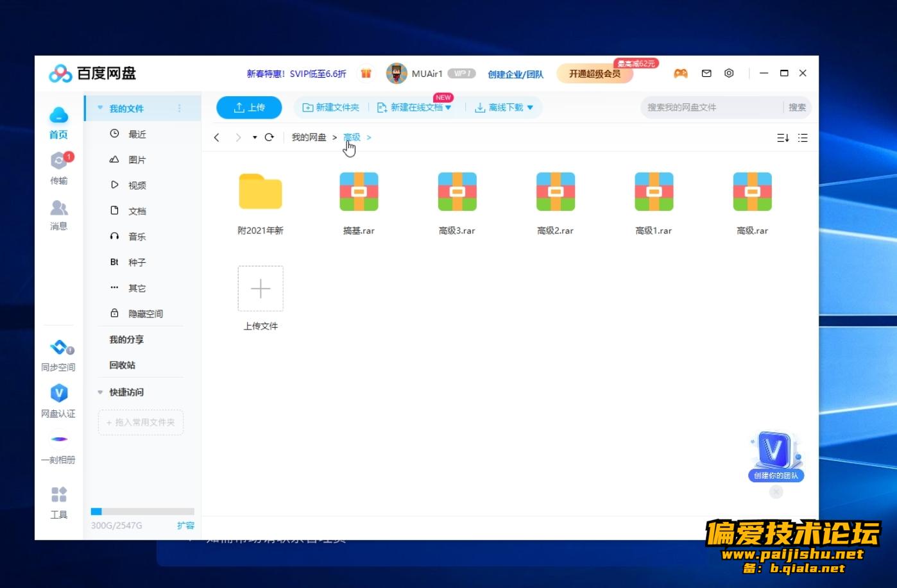This screenshot has width=897, height=588.
Task: Open the navigation history dropdown arrow
Action: point(255,137)
